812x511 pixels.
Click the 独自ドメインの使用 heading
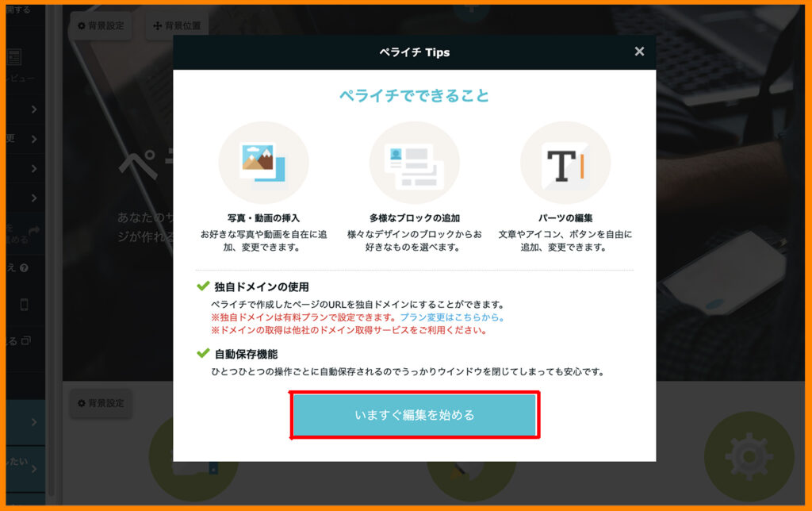(x=262, y=287)
